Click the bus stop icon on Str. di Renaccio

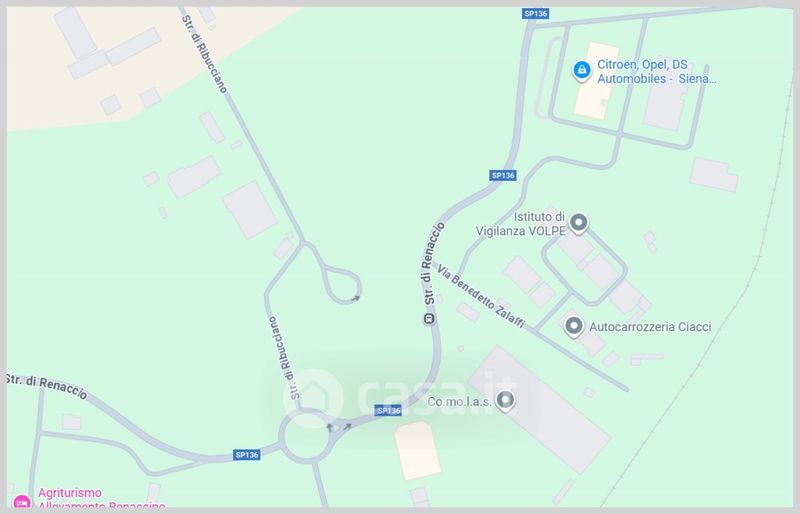pos(429,320)
